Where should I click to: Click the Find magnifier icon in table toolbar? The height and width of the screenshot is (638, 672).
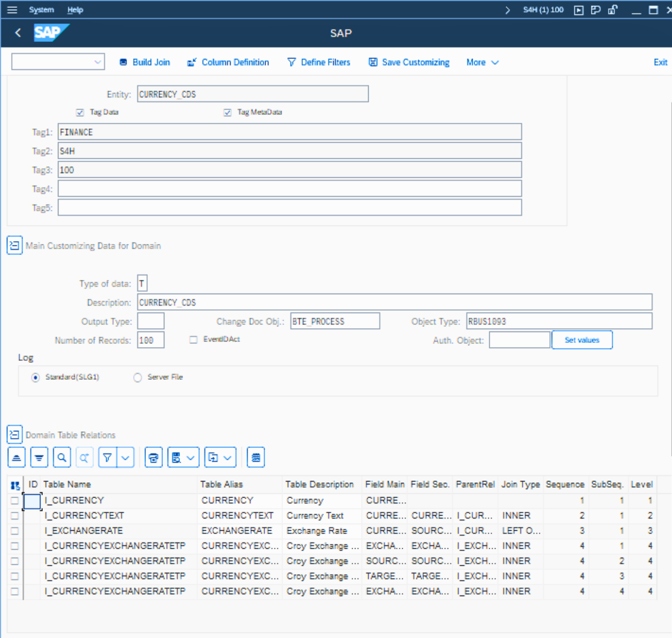(62, 458)
